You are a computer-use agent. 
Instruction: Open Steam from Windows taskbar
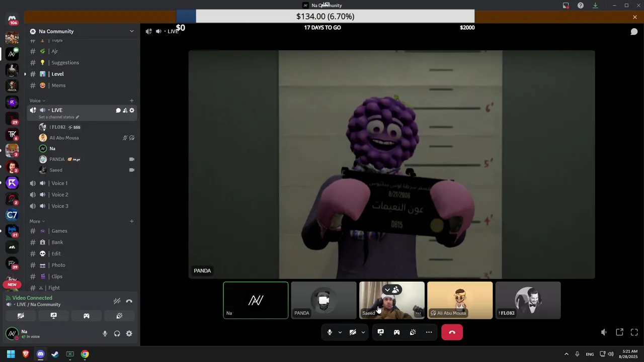55,354
